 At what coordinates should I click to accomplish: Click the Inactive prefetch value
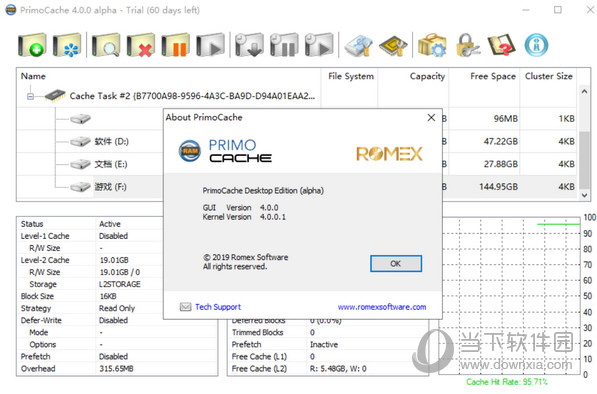click(x=324, y=345)
